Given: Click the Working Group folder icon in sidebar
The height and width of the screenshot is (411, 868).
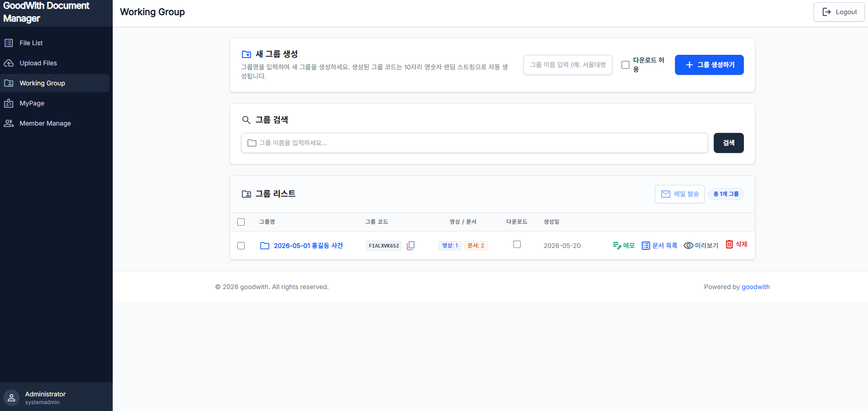Looking at the screenshot, I should [x=9, y=83].
